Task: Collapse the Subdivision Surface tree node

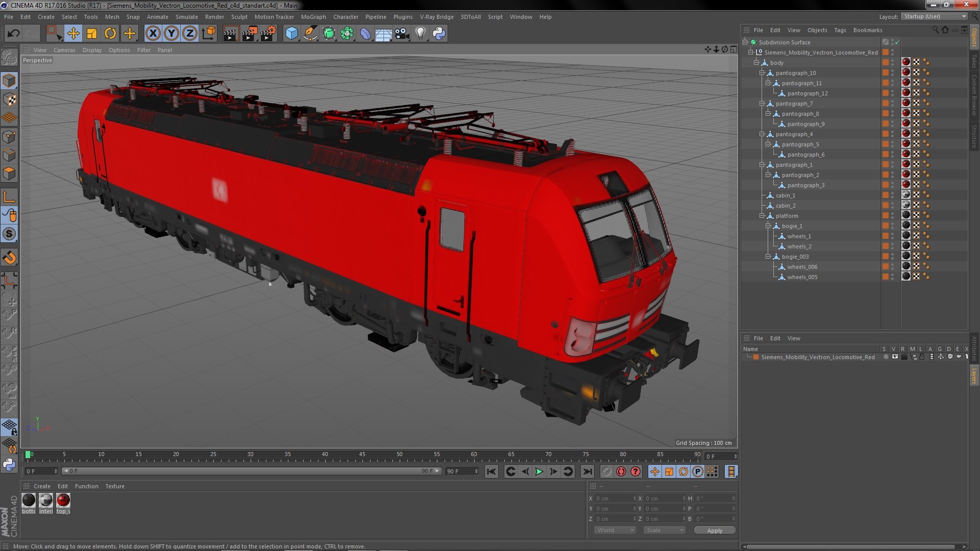Action: pos(745,42)
